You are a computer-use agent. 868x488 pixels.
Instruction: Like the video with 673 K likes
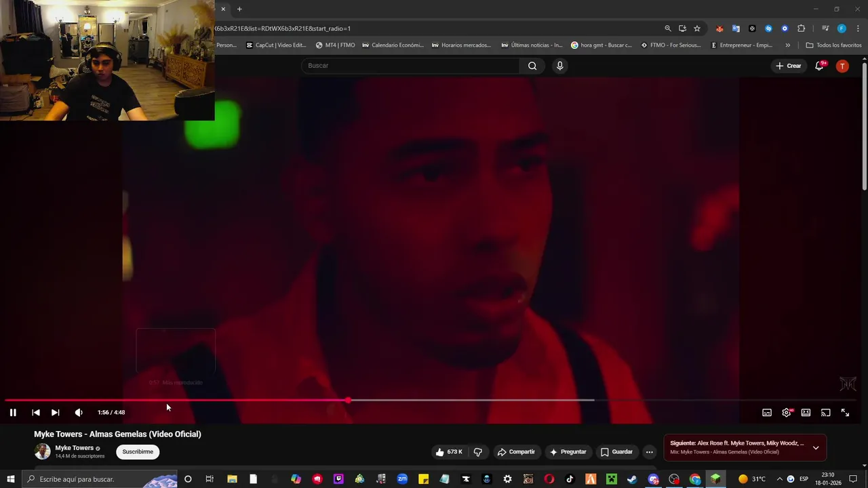coord(448,452)
